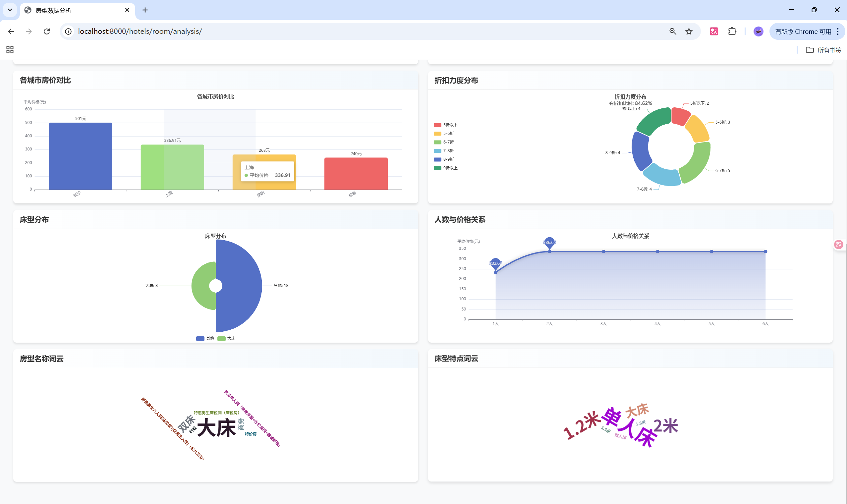Open the 所有书签 bookmarks folder
This screenshot has height=504, width=847.
pyautogui.click(x=823, y=50)
